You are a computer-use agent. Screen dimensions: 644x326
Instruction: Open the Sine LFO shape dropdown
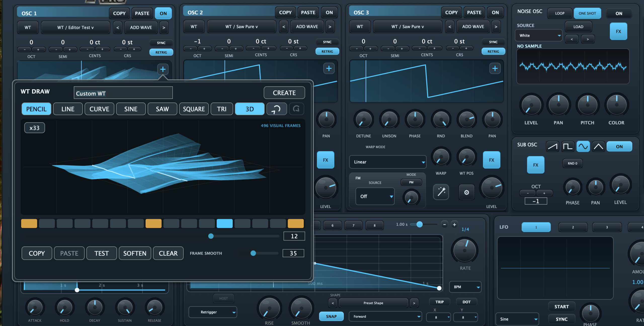tap(517, 319)
